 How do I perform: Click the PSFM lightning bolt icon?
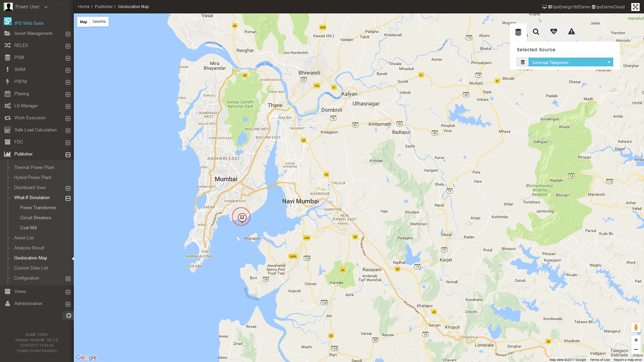pyautogui.click(x=7, y=82)
